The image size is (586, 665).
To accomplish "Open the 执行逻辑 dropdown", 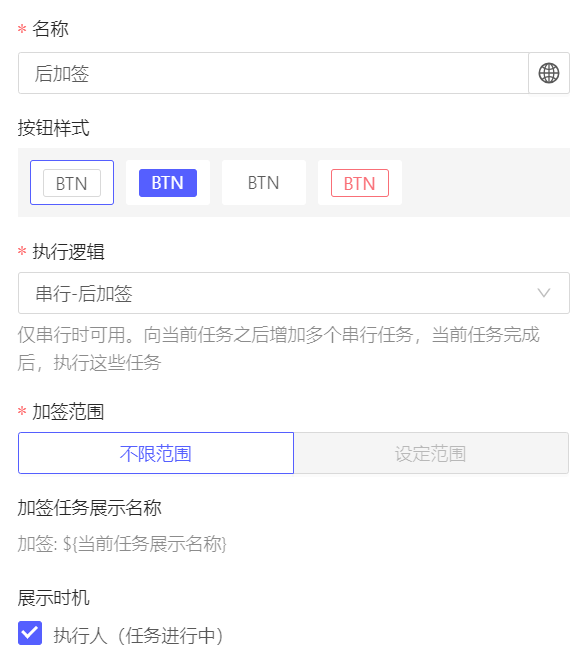I will (293, 293).
